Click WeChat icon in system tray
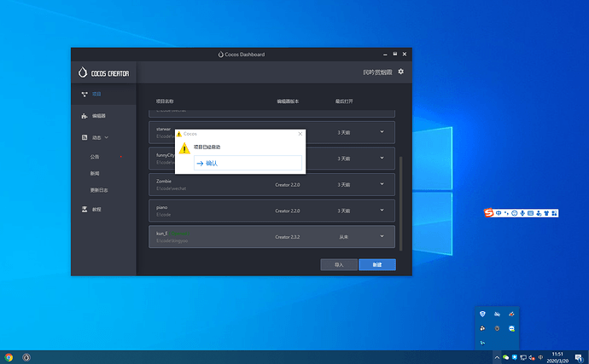This screenshot has height=364, width=589. tap(505, 358)
